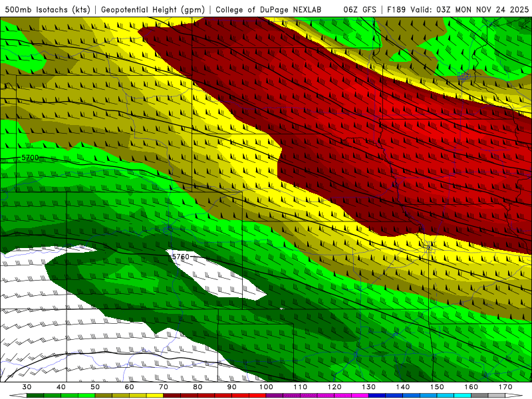Image resolution: width=532 pixels, height=399 pixels.
Task: Click the 'College of DuPage NEXLAB' credit
Action: (269, 9)
